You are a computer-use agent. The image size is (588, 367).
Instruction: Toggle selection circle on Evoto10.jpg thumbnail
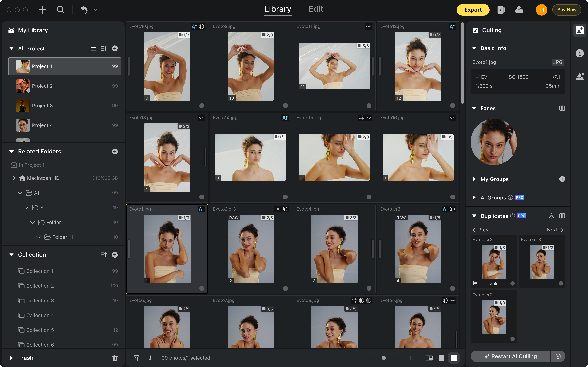pyautogui.click(x=202, y=106)
